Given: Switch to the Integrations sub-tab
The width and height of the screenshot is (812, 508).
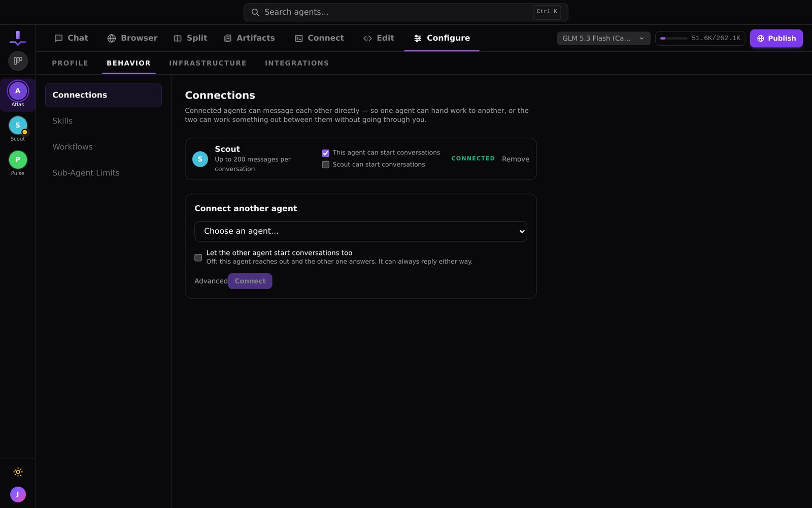Looking at the screenshot, I should pos(297,63).
